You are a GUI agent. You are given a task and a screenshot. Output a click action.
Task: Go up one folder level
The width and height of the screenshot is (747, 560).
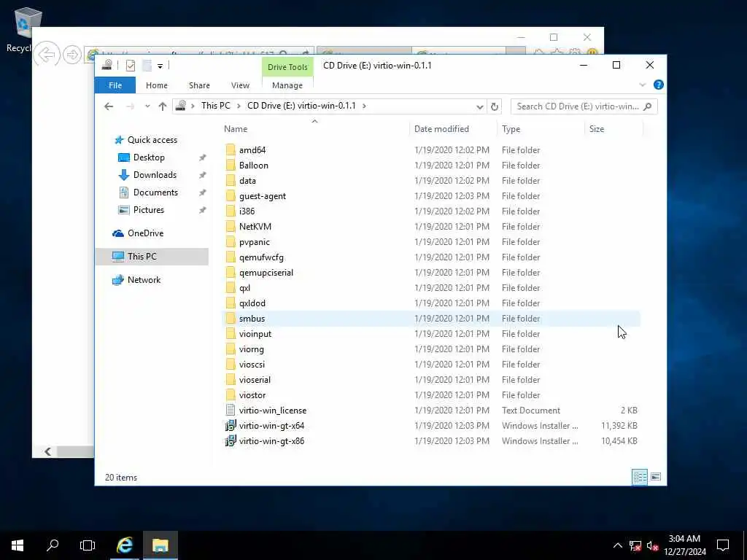163,106
